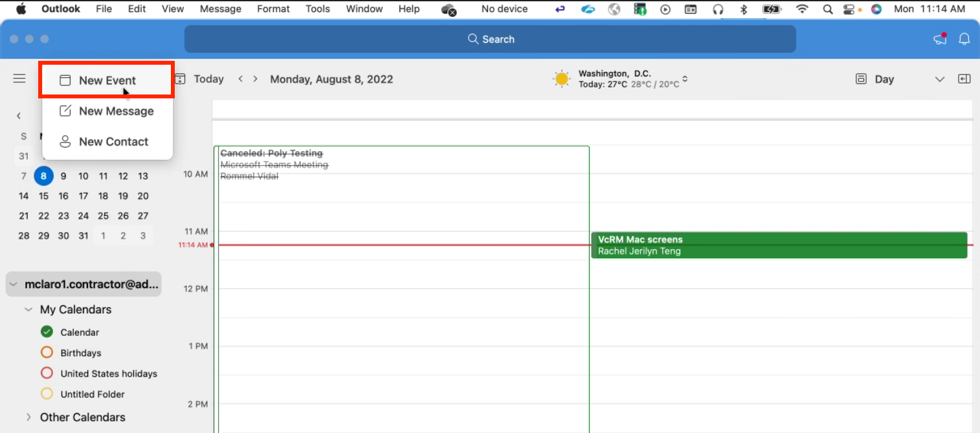Open the Outlook app menu
Image resolution: width=980 pixels, height=433 pixels.
tap(61, 9)
